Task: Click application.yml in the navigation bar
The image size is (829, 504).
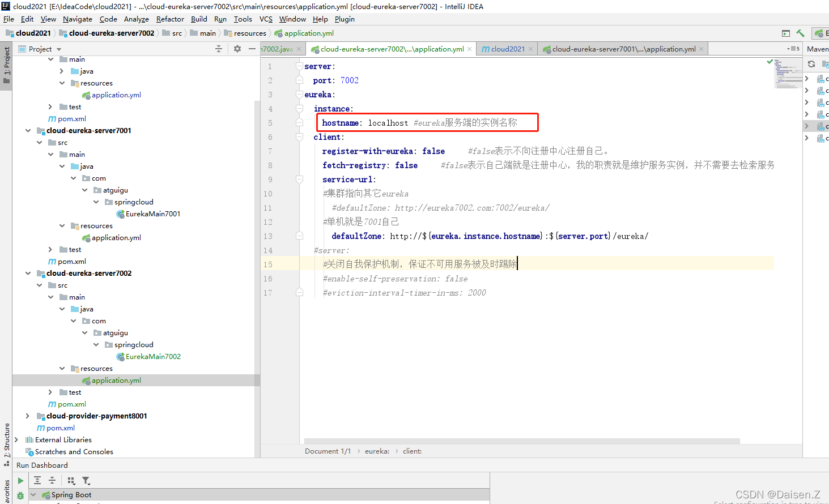Action: coord(304,33)
